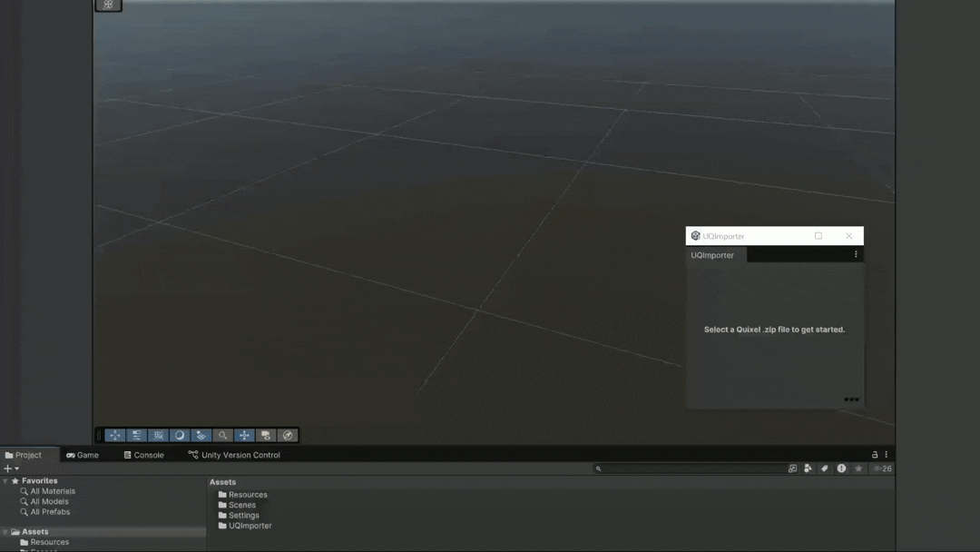Viewport: 980px width, 552px height.
Task: Open the Unity Version Control tab
Action: pos(234,455)
